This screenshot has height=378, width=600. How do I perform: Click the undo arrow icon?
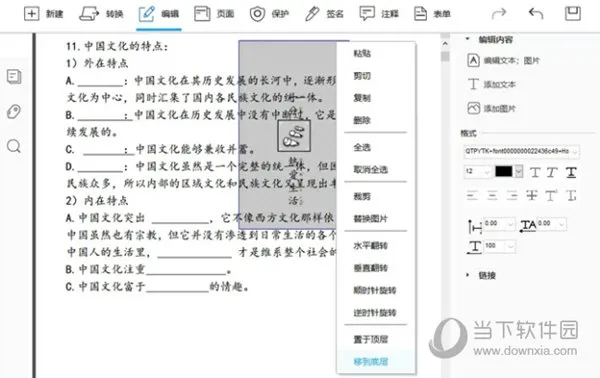536,14
